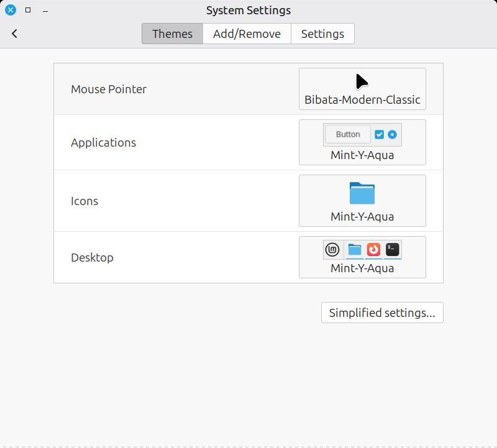Switch to the Settings tab
Viewport: 497px width, 448px height.
coord(322,34)
